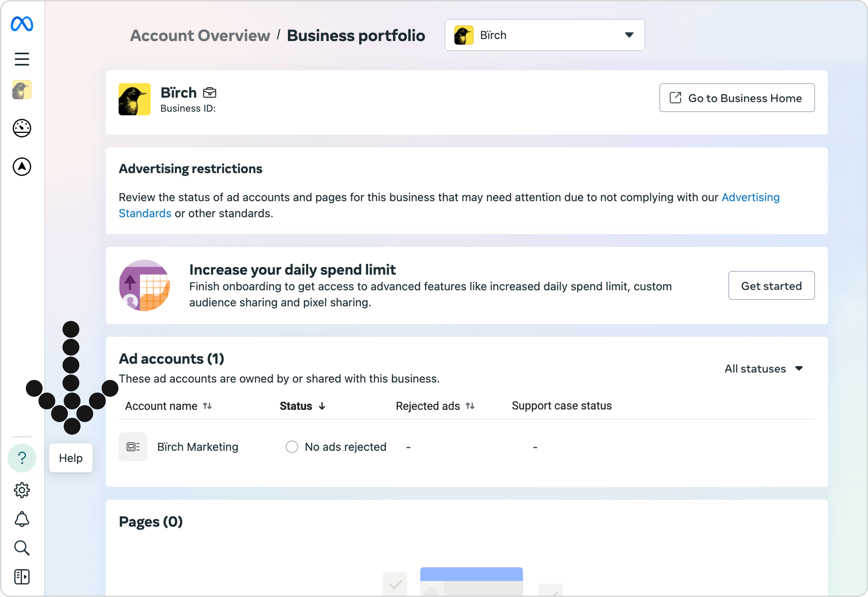The height and width of the screenshot is (597, 868).
Task: Click Increase your daily spend limit heading
Action: pyautogui.click(x=293, y=270)
